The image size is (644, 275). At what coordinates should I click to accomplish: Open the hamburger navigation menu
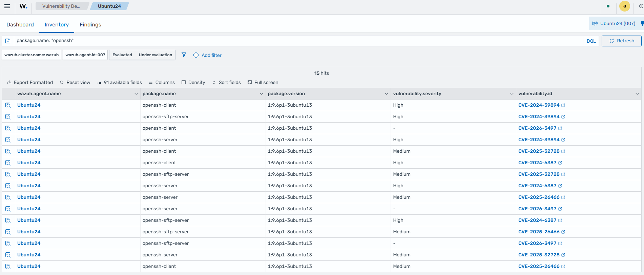(x=7, y=6)
